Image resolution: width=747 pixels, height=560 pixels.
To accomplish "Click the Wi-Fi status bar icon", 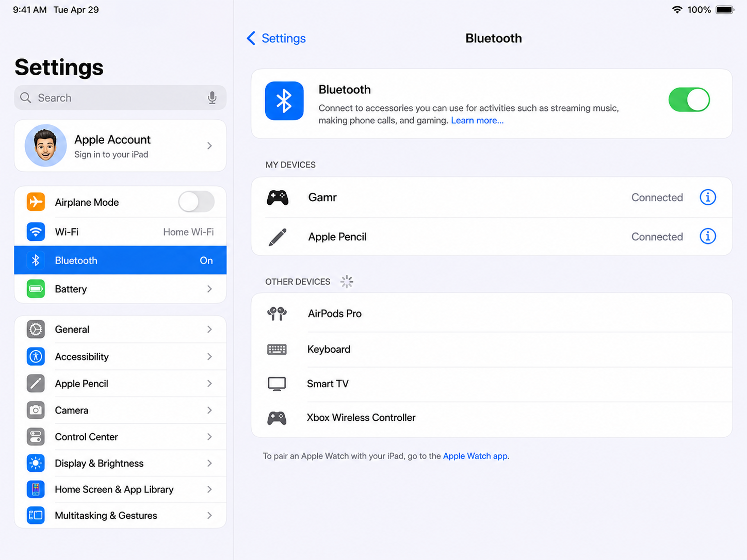I will (677, 10).
